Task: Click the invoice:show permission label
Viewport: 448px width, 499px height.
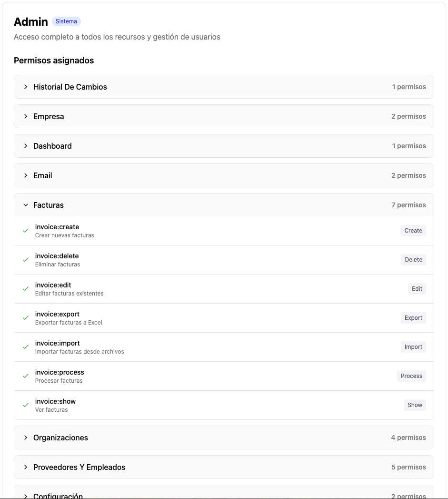Action: pyautogui.click(x=55, y=401)
